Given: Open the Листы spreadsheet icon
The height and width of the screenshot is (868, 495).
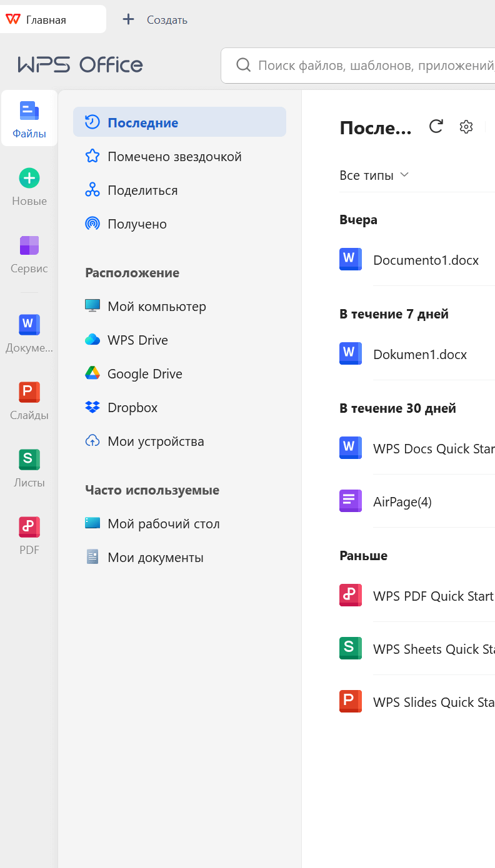Looking at the screenshot, I should 29,460.
